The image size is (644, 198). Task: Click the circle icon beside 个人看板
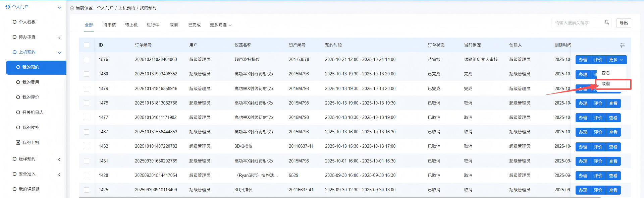click(x=14, y=22)
